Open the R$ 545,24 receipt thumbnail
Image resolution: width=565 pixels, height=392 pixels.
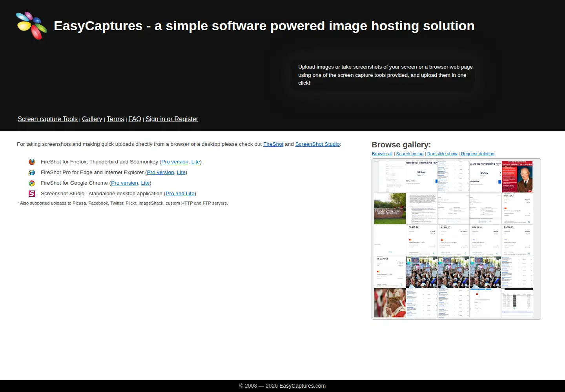click(422, 240)
